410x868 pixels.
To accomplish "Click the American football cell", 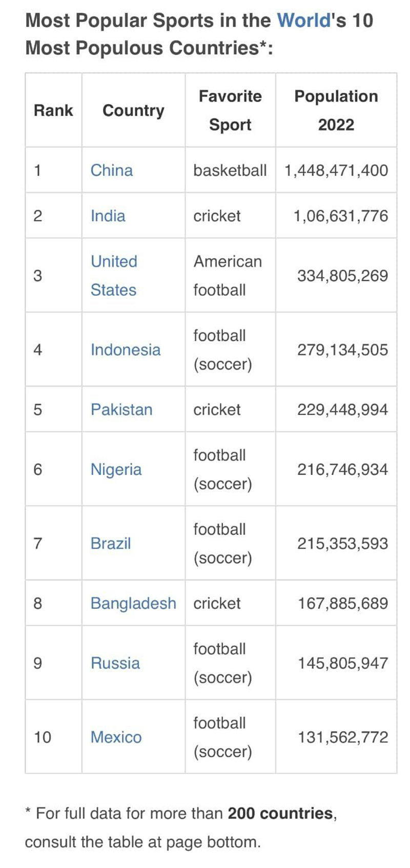I will 228,276.
